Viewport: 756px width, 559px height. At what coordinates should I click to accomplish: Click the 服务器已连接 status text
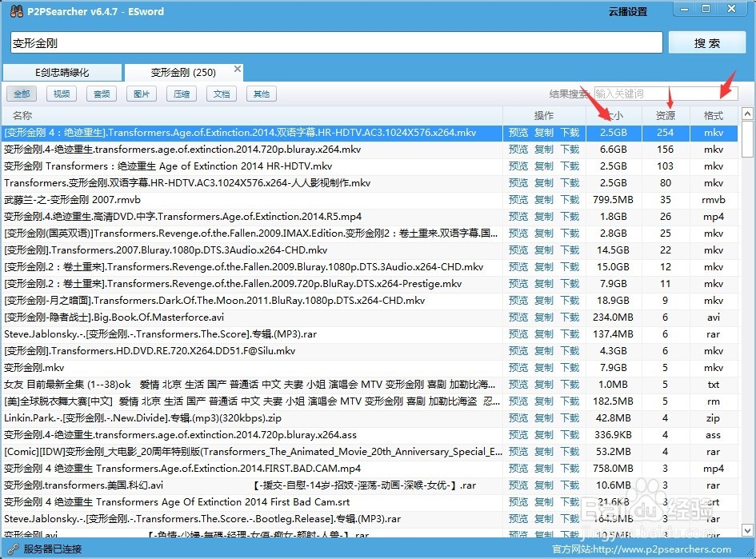pyautogui.click(x=53, y=549)
